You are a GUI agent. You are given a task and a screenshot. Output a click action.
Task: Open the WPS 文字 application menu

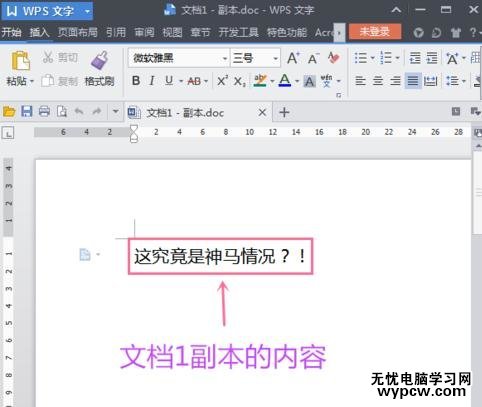(47, 11)
